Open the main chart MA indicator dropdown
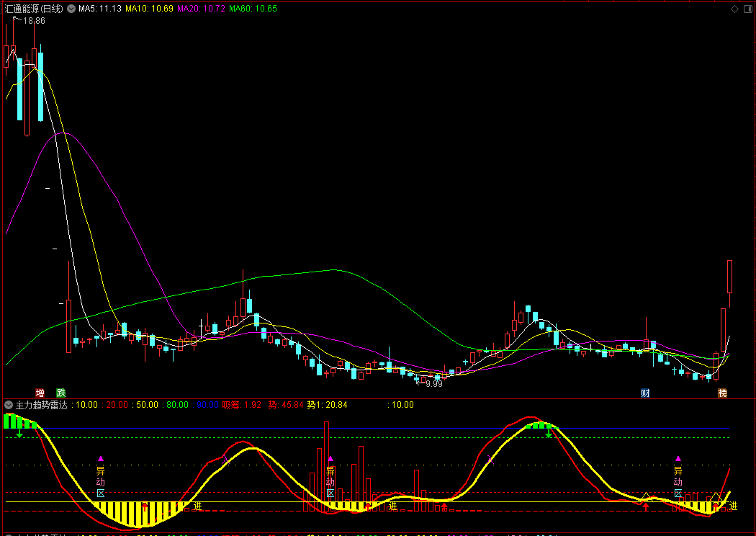The height and width of the screenshot is (536, 756). click(x=71, y=9)
